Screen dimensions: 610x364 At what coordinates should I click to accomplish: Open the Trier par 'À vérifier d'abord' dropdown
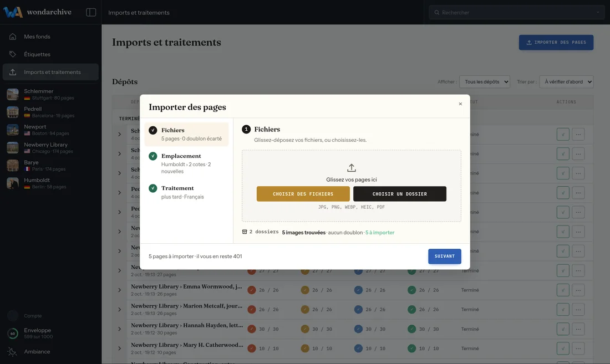point(566,81)
